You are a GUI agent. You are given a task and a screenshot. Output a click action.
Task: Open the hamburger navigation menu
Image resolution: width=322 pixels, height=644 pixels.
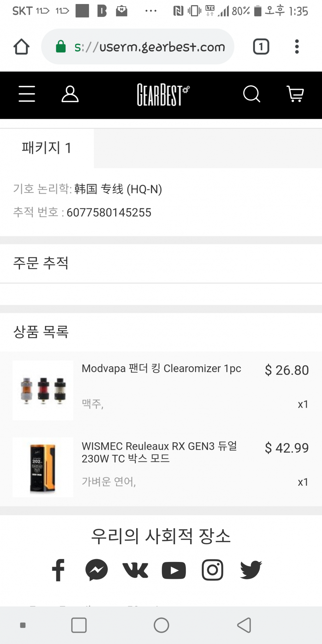(x=27, y=94)
